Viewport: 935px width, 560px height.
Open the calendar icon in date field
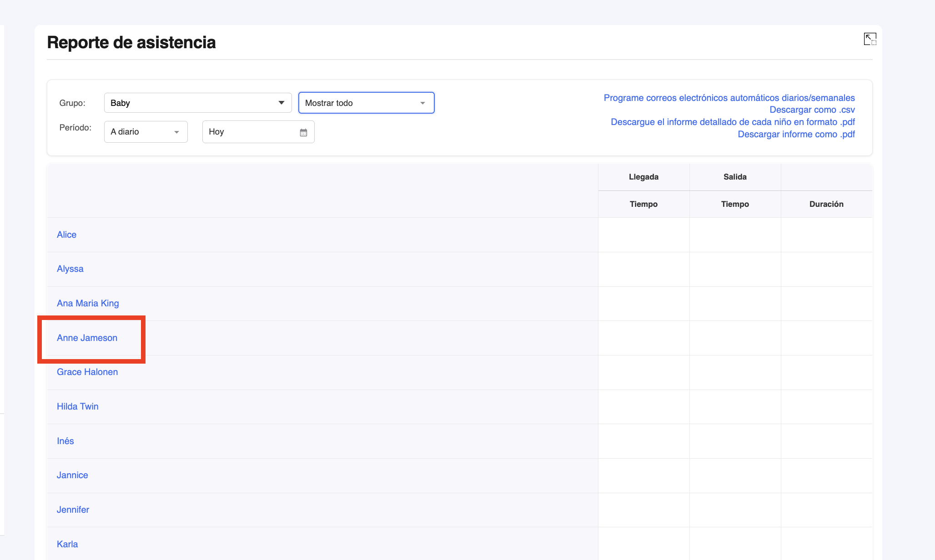(x=303, y=132)
